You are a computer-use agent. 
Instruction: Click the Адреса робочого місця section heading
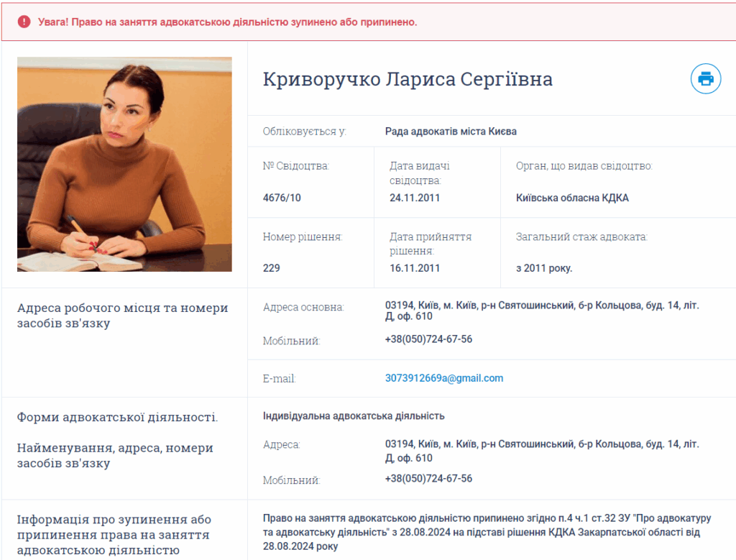pyautogui.click(x=122, y=316)
